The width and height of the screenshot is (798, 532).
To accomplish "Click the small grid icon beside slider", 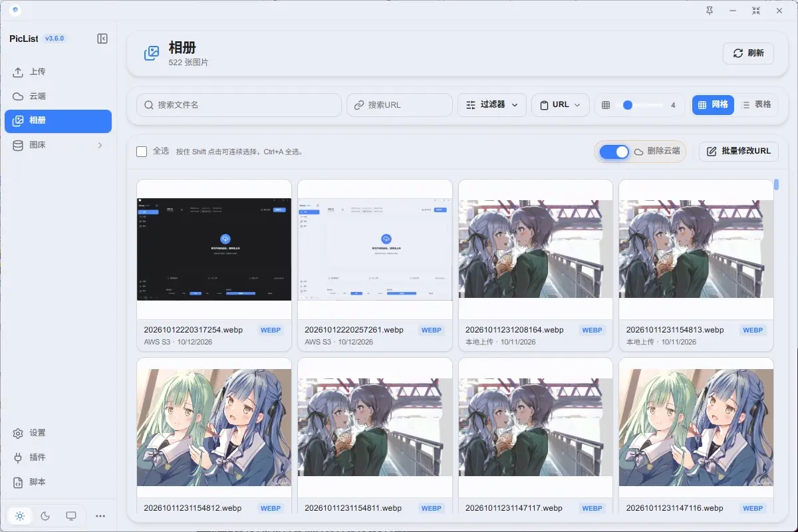I will pyautogui.click(x=606, y=105).
